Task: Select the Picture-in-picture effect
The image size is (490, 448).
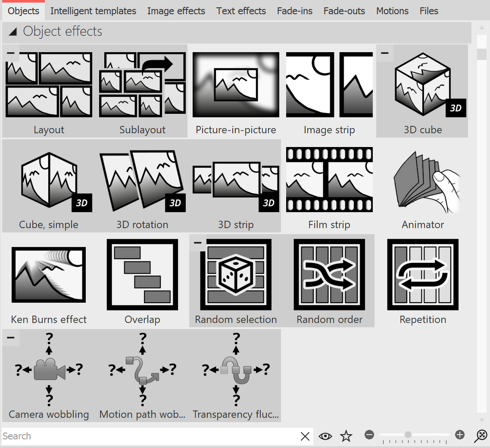Action: pos(236,85)
